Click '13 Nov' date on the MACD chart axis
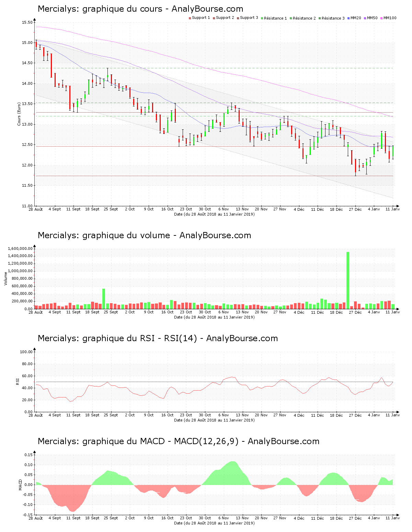This screenshot has height=532, width=412. (x=242, y=518)
